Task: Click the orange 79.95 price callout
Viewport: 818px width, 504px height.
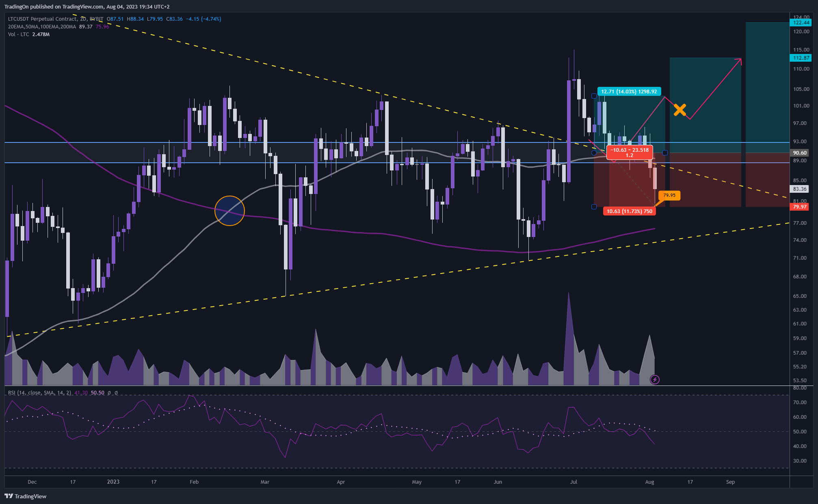Action: [x=669, y=195]
